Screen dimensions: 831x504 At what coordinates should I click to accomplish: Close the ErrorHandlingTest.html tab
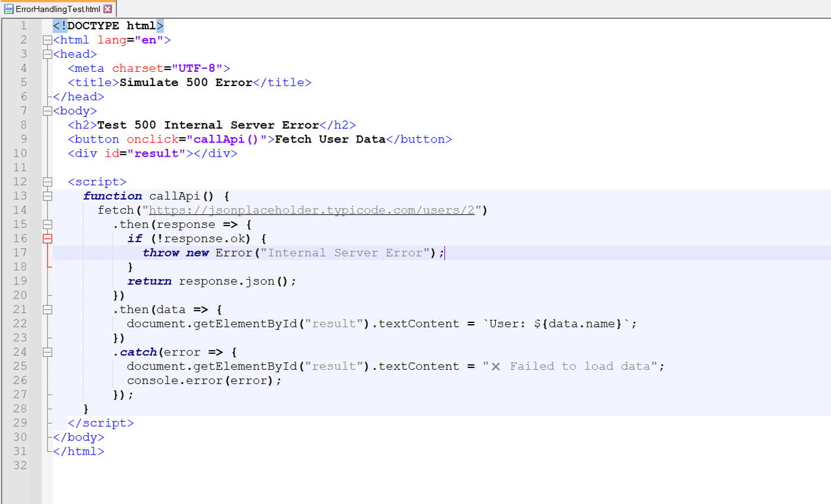click(107, 9)
